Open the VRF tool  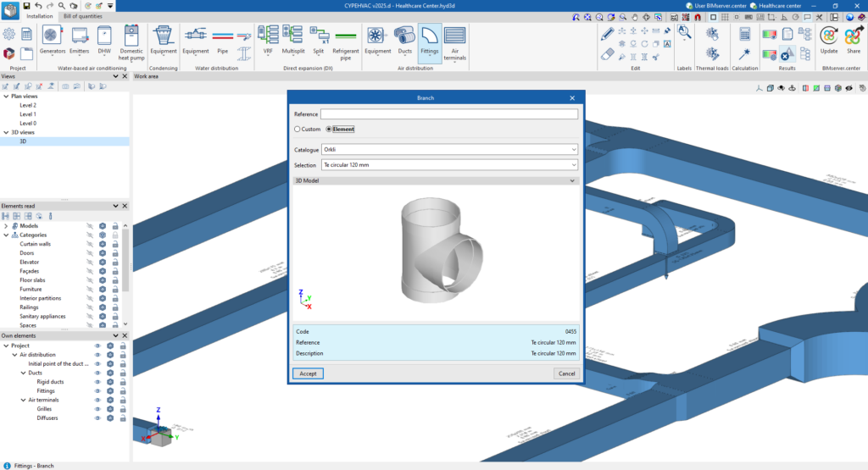[x=268, y=41]
